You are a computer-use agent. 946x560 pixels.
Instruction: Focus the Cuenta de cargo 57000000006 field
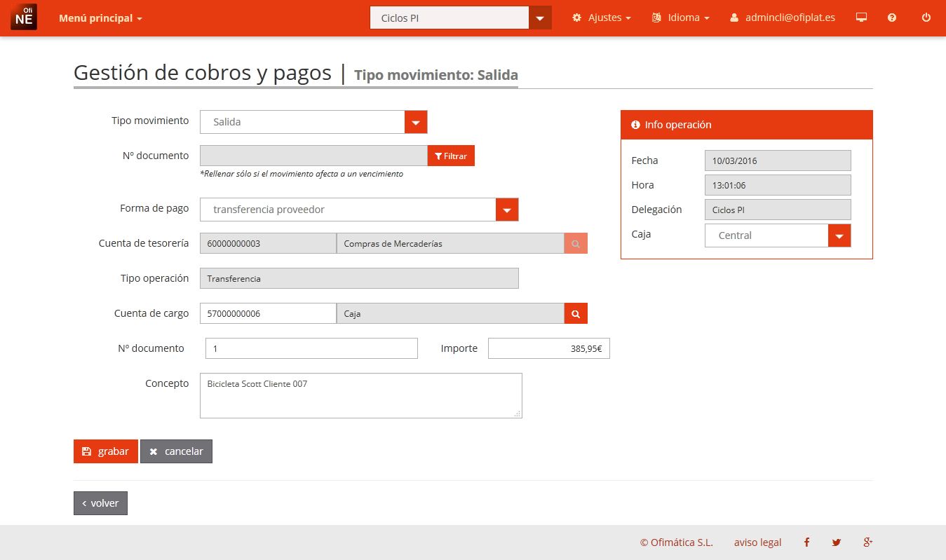(x=268, y=313)
